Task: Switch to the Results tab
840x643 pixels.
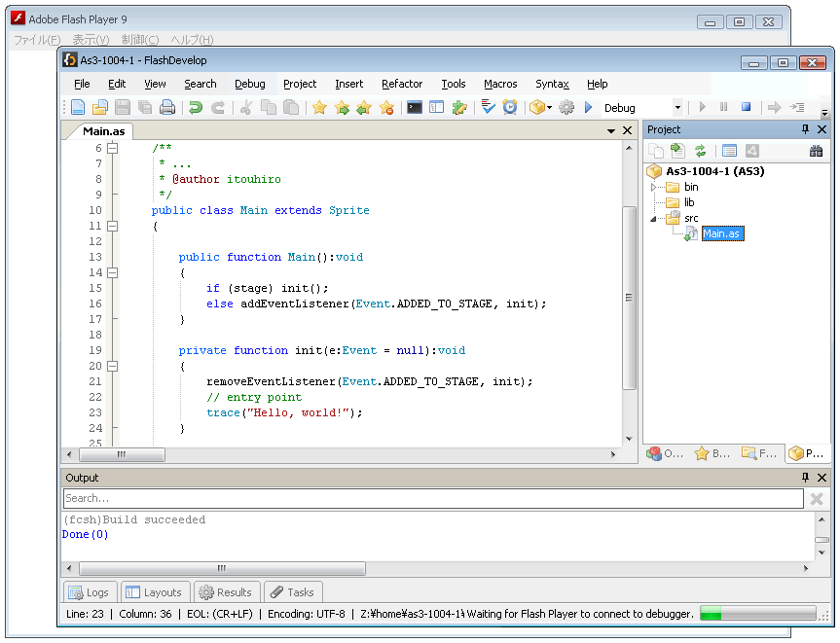Action: pyautogui.click(x=228, y=592)
